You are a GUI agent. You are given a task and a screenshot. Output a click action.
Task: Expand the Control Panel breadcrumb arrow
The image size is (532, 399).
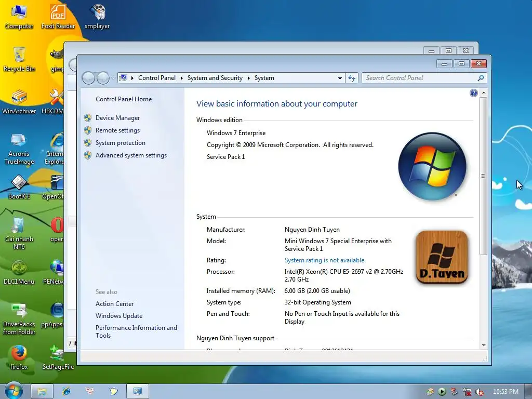tap(181, 78)
